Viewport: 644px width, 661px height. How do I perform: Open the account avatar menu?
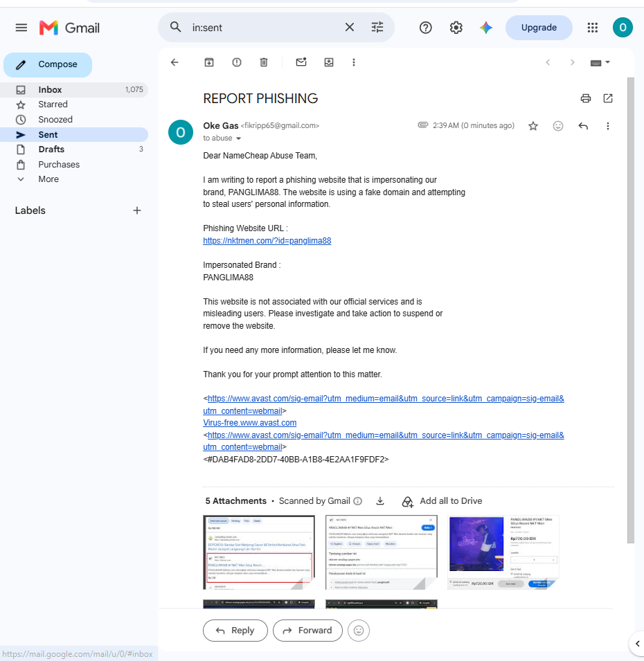tap(623, 28)
